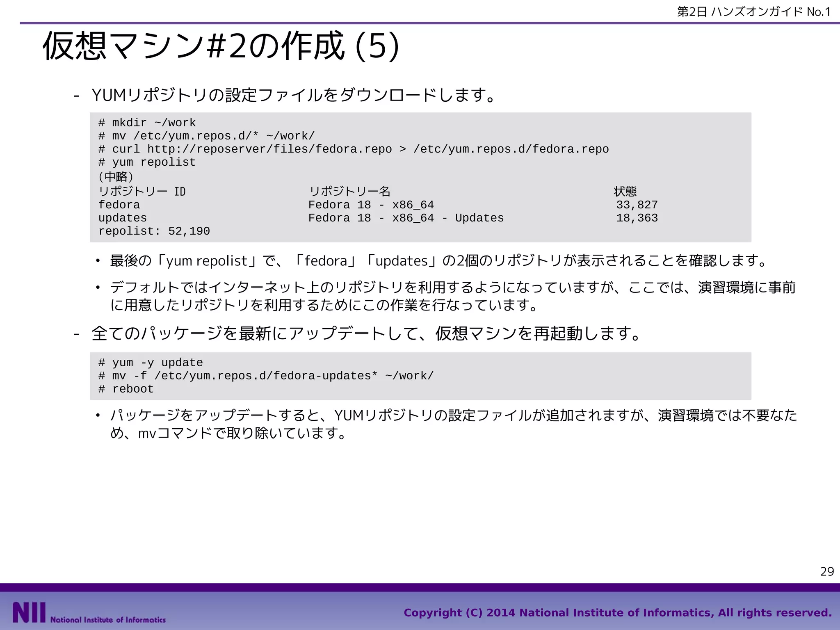This screenshot has width=840, height=630.
Task: Click the package count 18,363
Action: coord(637,218)
